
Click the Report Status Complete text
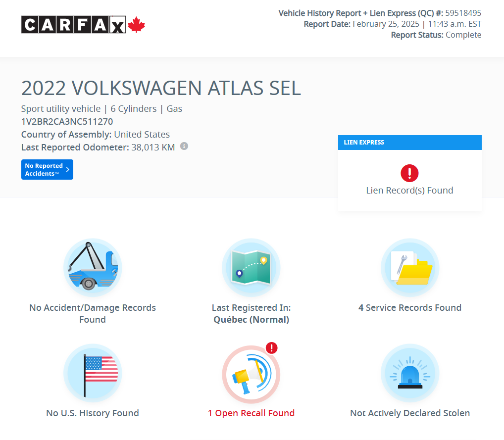pyautogui.click(x=436, y=35)
